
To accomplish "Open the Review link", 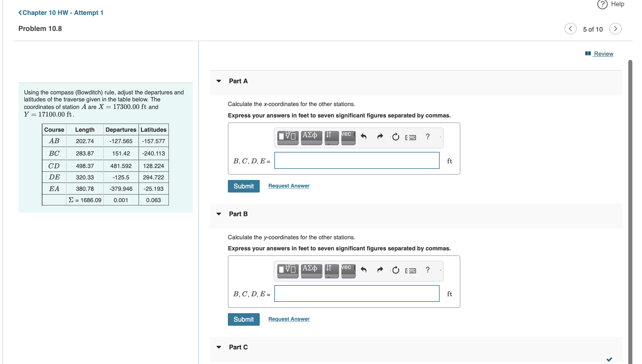I will [603, 53].
